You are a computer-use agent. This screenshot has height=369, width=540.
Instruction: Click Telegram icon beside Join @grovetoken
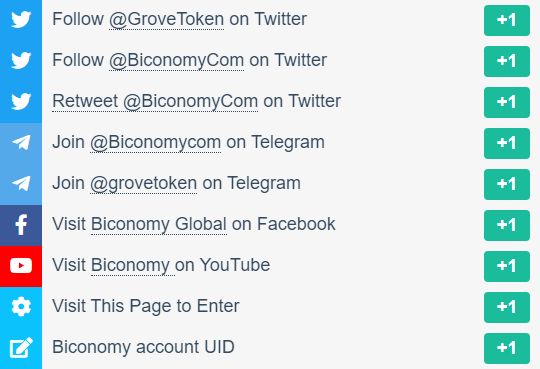coord(21,183)
